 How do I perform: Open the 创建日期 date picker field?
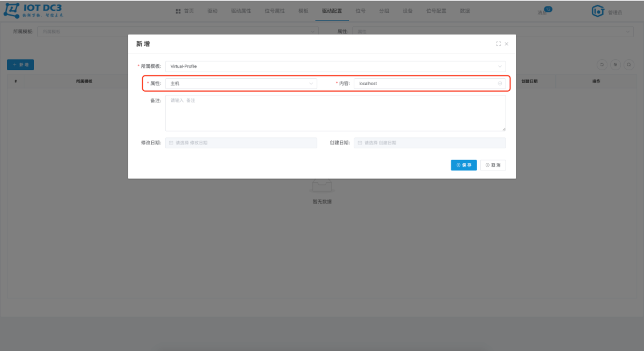point(430,143)
